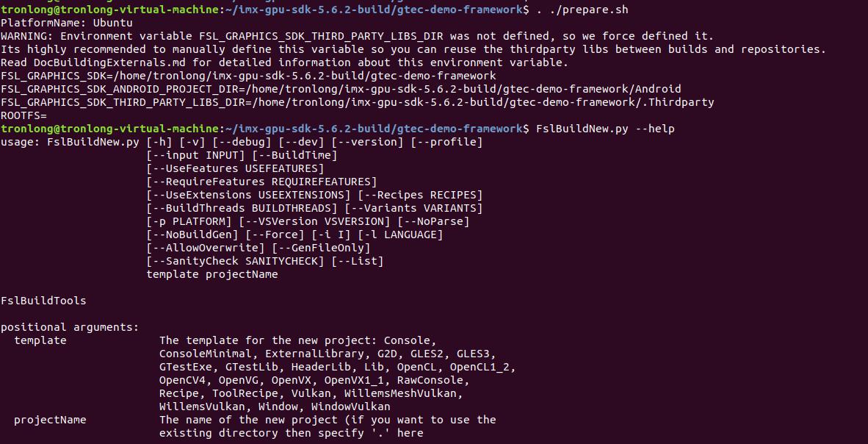Click the [--NoParse] option text
The height and width of the screenshot is (444, 868).
(433, 221)
